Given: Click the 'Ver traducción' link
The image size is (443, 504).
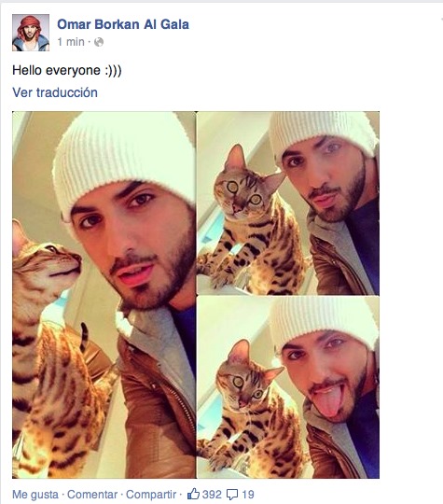Looking at the screenshot, I should pos(55,92).
